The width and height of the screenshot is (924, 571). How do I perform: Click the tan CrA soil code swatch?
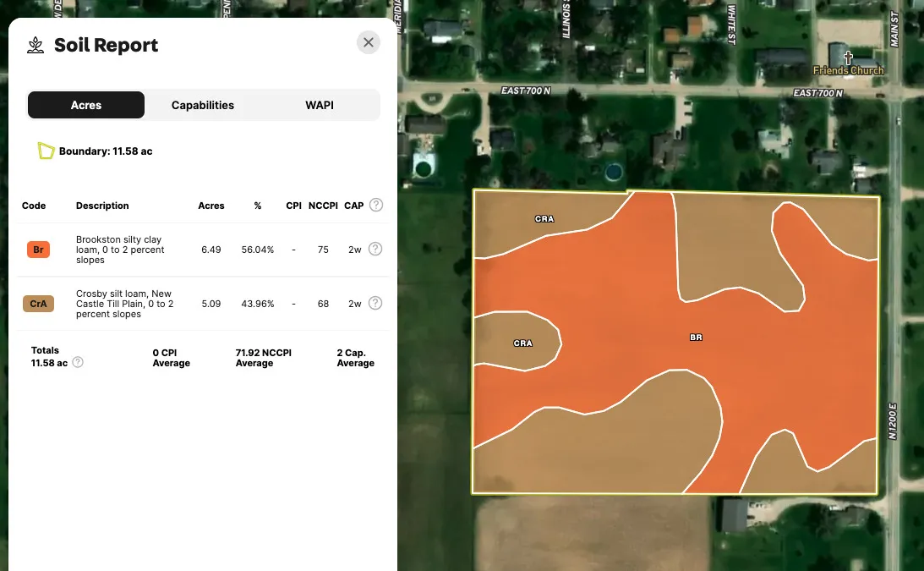click(38, 304)
